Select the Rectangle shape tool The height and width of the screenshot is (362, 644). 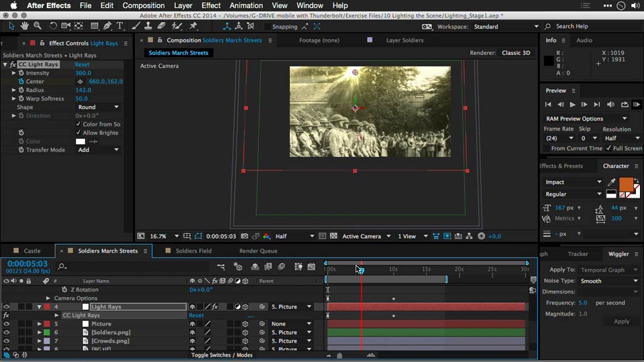tap(95, 26)
